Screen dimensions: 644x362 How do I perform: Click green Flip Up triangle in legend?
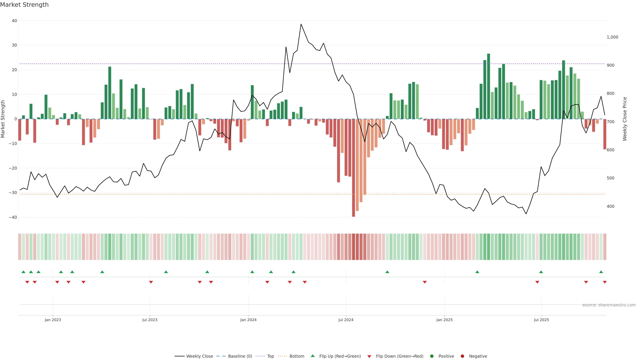[x=312, y=356]
